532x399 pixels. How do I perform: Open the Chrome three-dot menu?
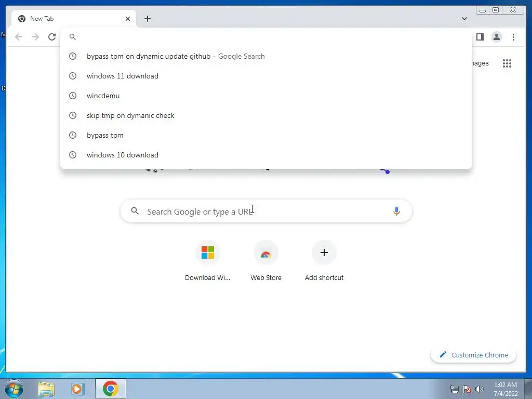513,37
